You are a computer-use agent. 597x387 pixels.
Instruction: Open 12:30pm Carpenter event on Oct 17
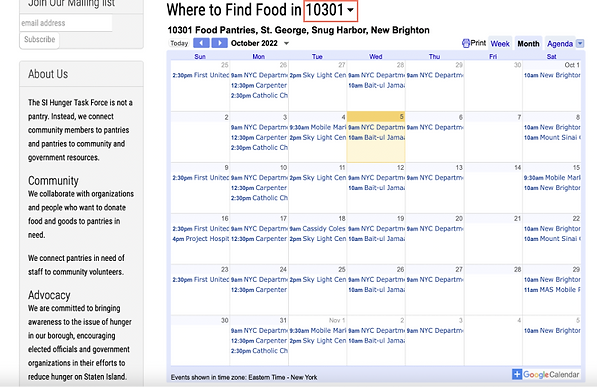point(259,239)
